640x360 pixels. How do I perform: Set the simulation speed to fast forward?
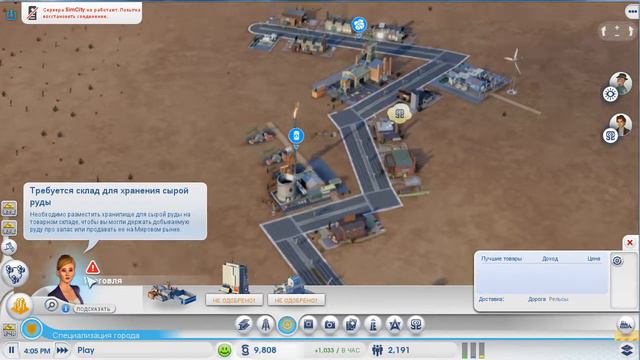click(62, 350)
